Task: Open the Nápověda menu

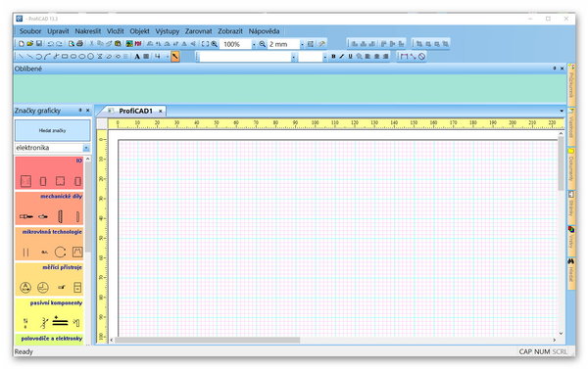Action: [264, 31]
